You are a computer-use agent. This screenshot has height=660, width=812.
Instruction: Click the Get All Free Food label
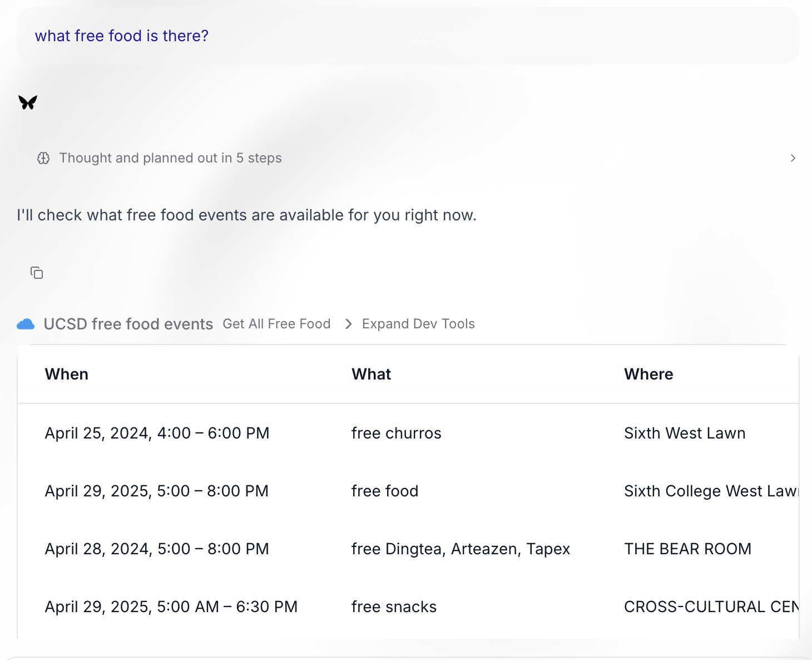(x=276, y=324)
